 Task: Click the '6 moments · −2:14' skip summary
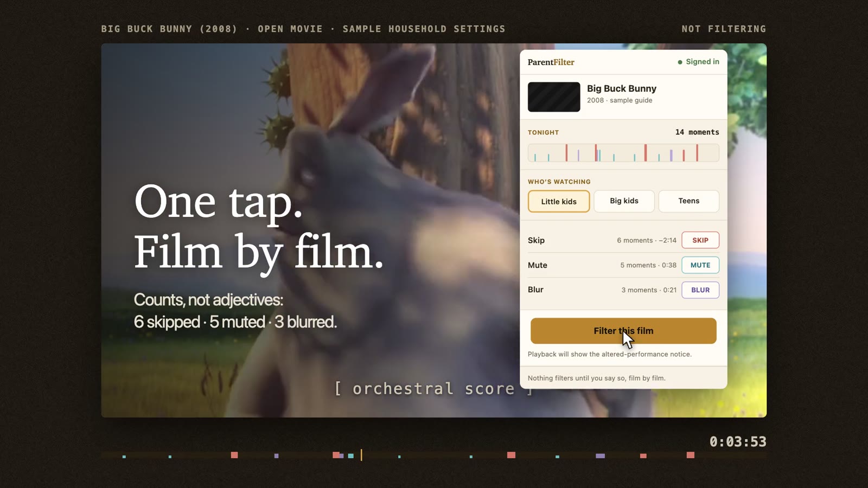click(x=647, y=240)
